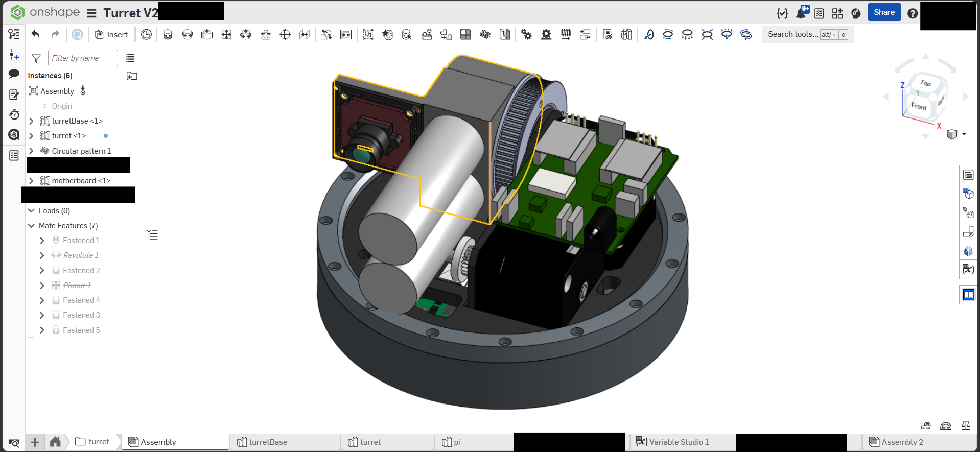This screenshot has width=980, height=452.
Task: Open the view cube display dropdown arrow
Action: tap(964, 134)
